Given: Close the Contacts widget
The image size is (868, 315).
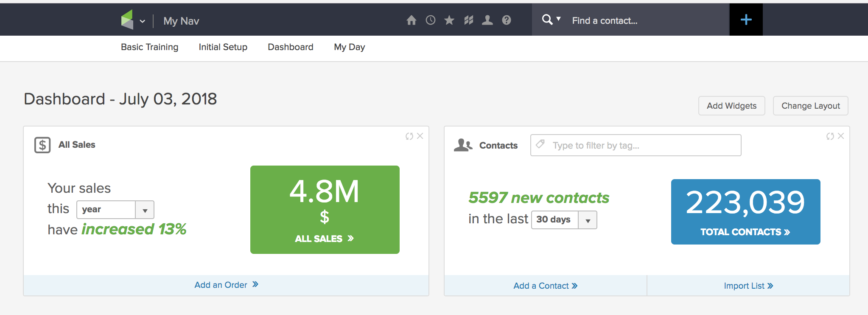Looking at the screenshot, I should (841, 136).
